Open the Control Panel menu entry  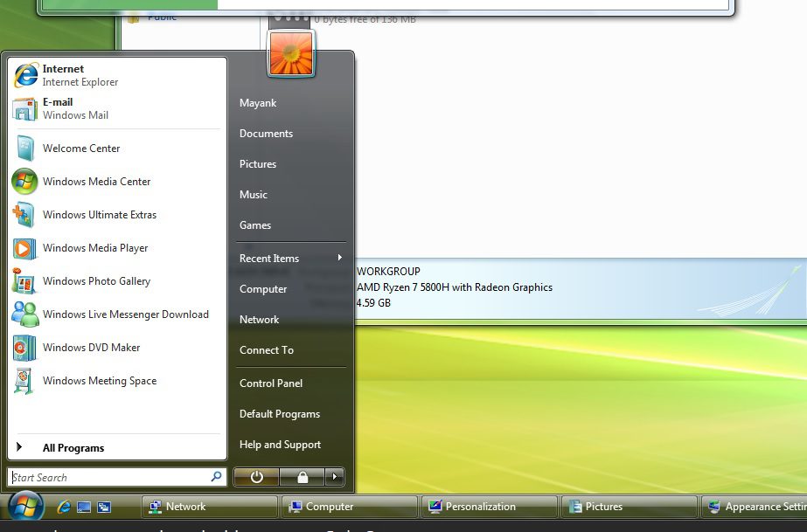270,383
